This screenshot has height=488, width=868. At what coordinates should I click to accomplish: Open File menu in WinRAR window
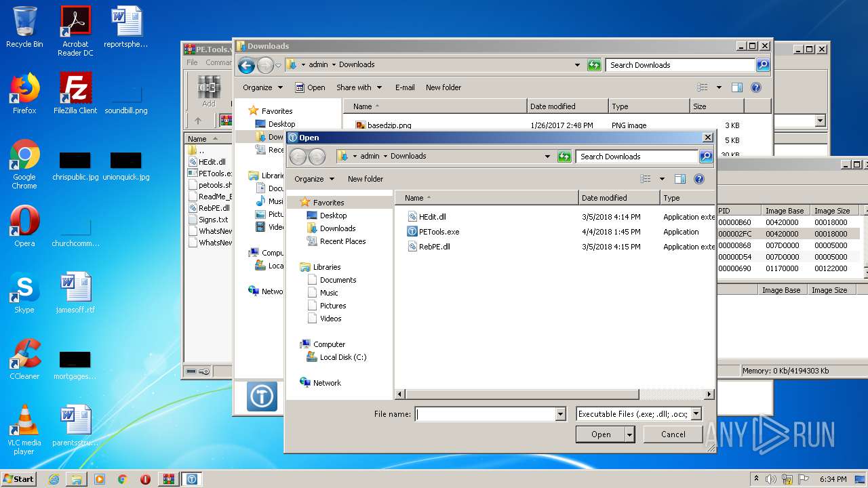[193, 62]
